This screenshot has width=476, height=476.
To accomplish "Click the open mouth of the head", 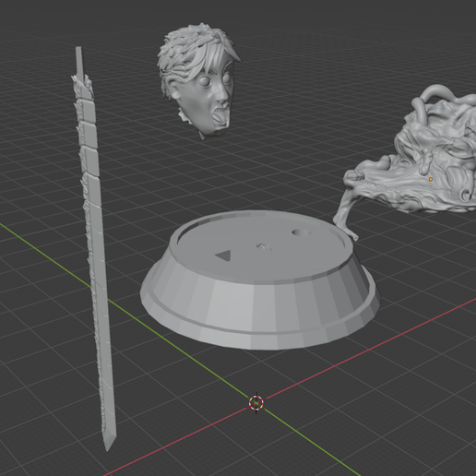I will pyautogui.click(x=220, y=118).
